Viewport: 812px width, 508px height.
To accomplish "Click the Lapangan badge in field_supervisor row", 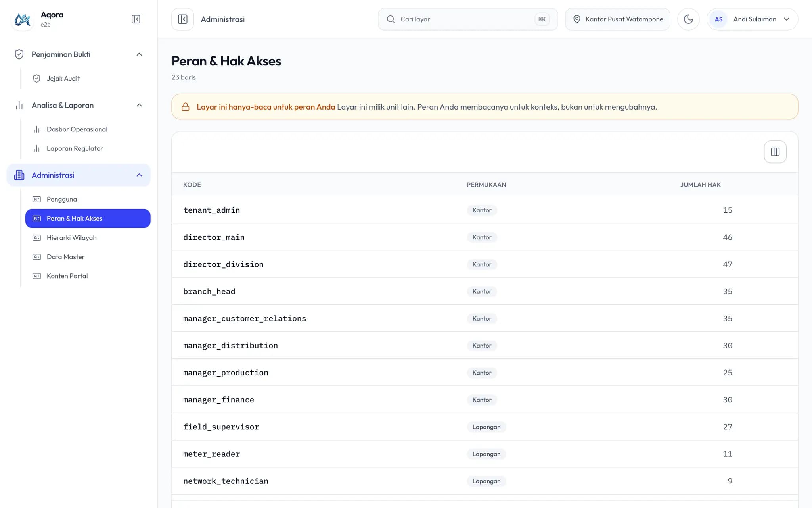I will pos(486,427).
